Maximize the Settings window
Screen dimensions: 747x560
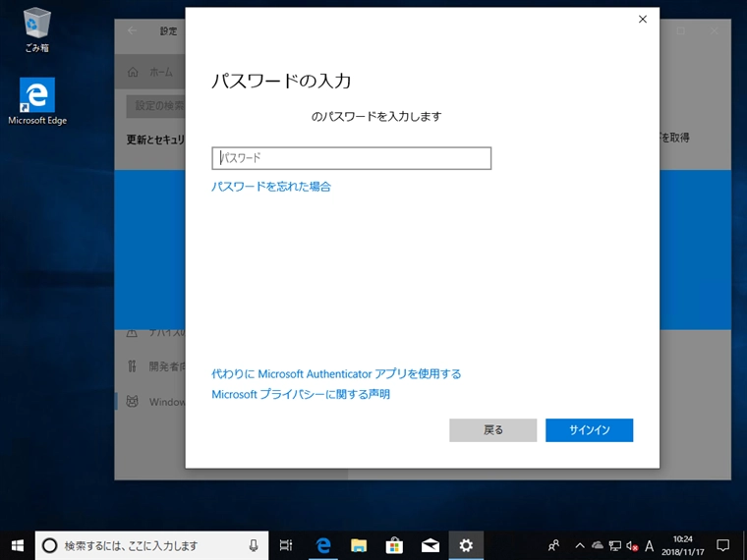681,31
